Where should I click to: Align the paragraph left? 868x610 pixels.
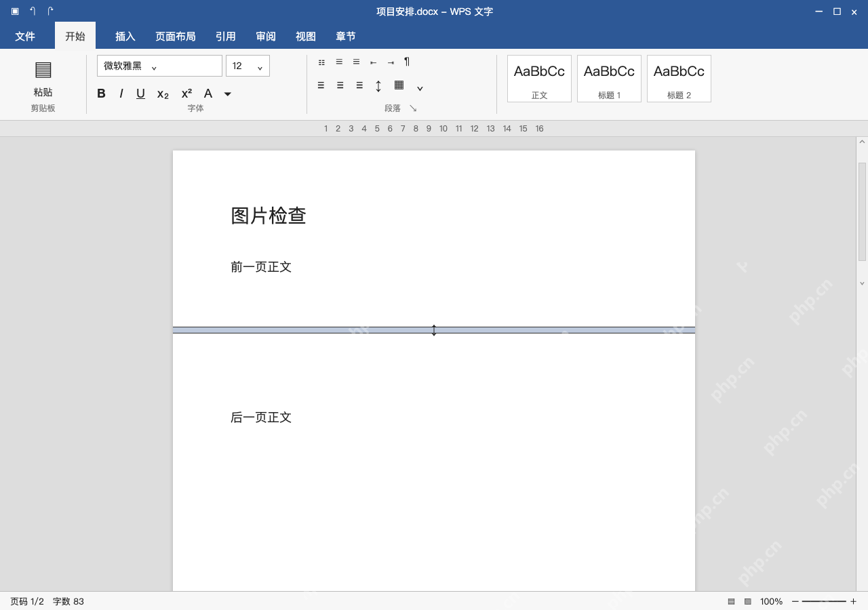click(x=321, y=85)
